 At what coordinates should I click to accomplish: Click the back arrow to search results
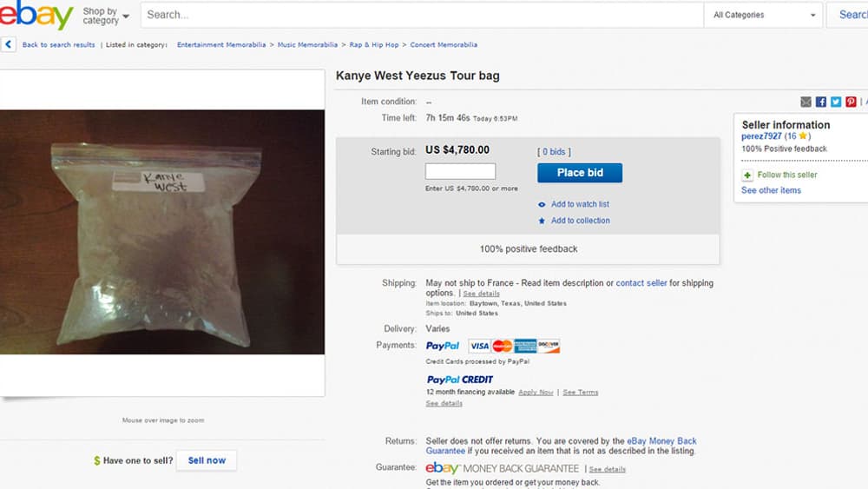click(9, 44)
